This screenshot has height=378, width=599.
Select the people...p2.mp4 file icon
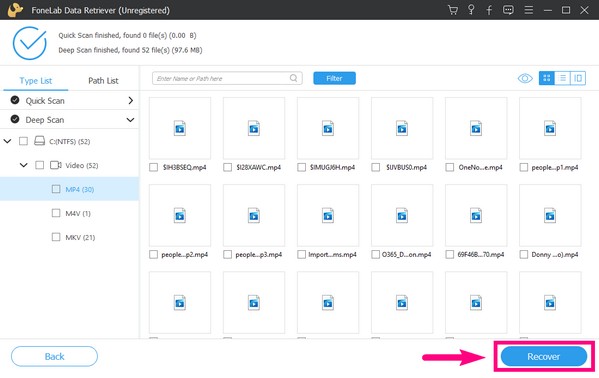click(180, 216)
